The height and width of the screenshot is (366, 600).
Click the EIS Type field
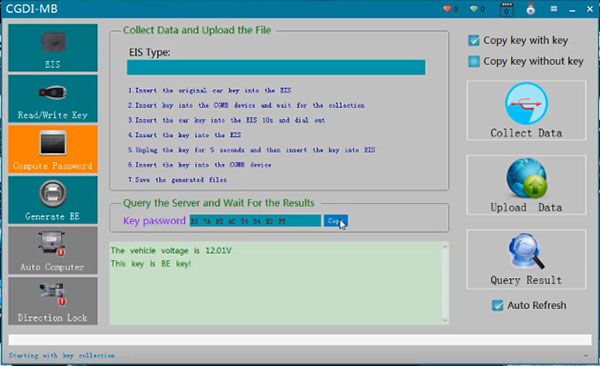tap(276, 67)
